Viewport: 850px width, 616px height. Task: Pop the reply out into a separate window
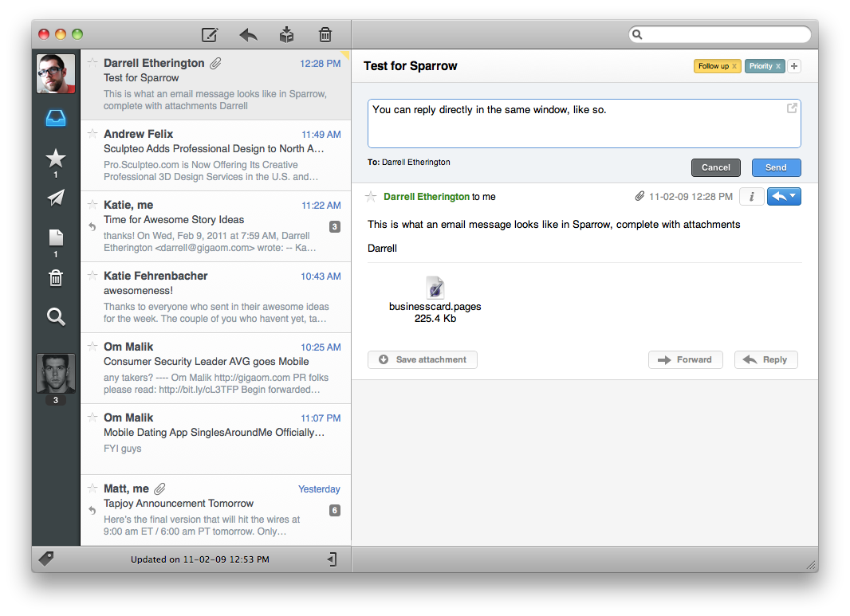point(792,108)
